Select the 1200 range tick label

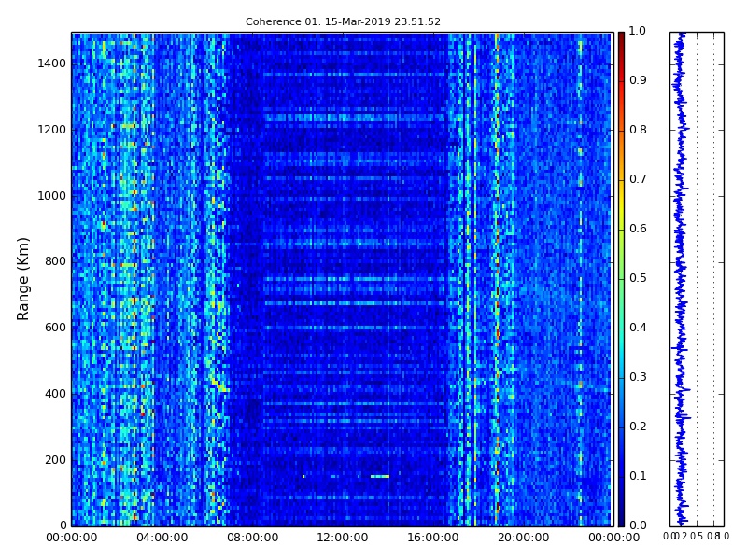pos(52,130)
